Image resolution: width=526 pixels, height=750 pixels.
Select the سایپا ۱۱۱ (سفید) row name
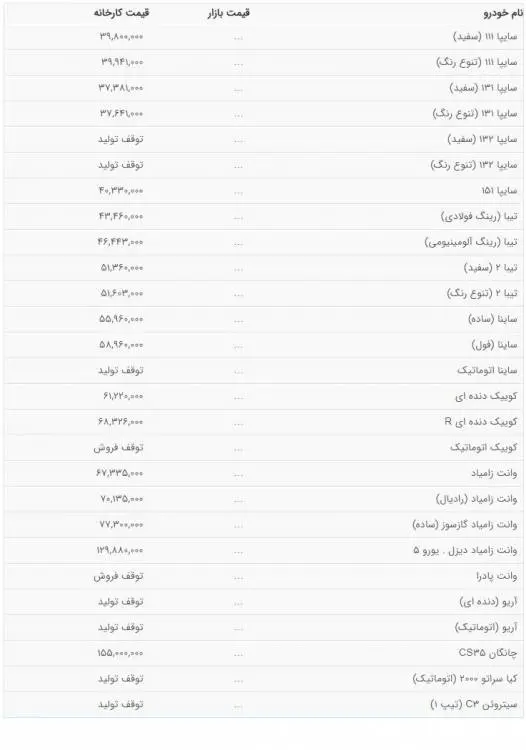point(485,37)
